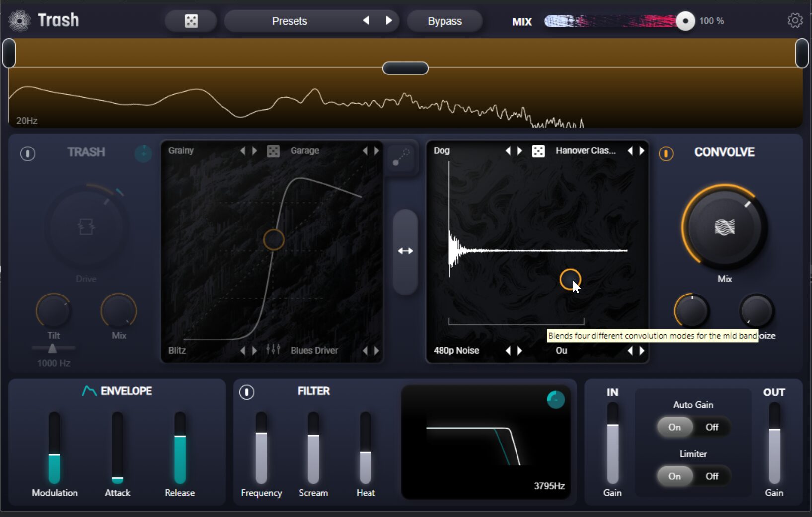
Task: Turn Limiter On
Action: (674, 476)
